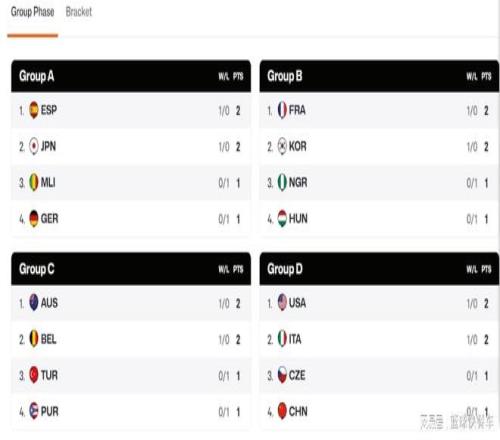Select the PUR row in Group C
The height and width of the screenshot is (440, 500).
coord(131,411)
